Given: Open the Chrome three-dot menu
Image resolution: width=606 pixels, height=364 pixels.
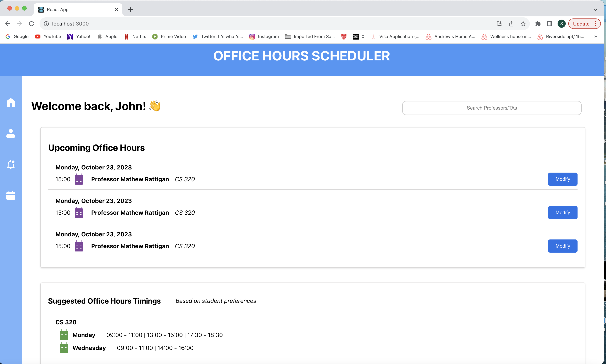Looking at the screenshot, I should 595,23.
